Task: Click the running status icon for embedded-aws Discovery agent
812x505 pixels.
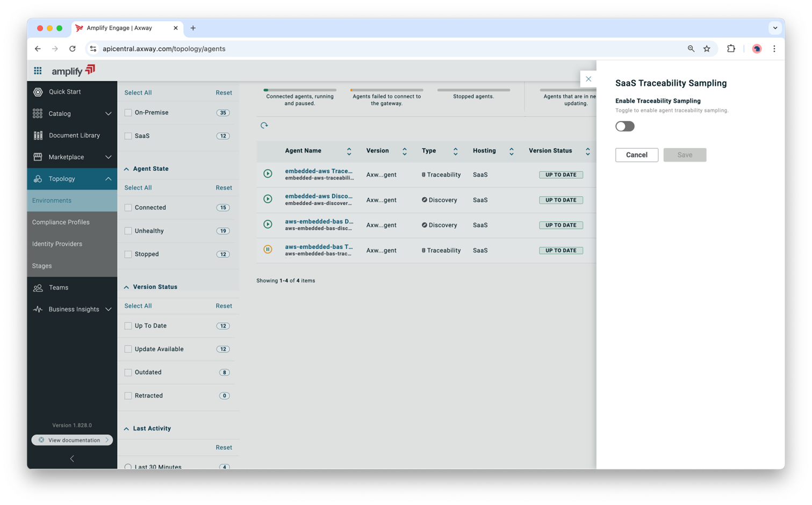Action: (268, 199)
